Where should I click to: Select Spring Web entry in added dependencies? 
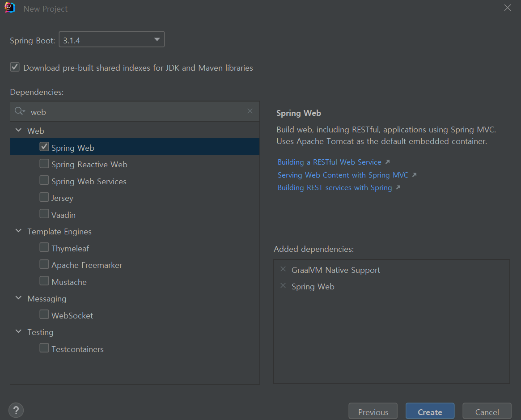click(313, 287)
